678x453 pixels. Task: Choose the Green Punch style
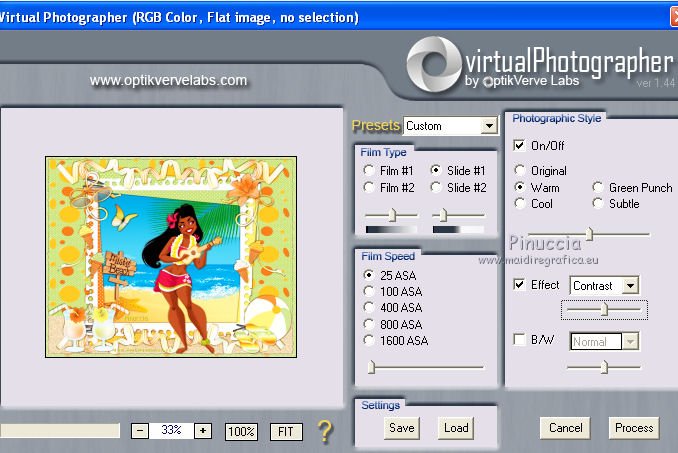click(598, 187)
